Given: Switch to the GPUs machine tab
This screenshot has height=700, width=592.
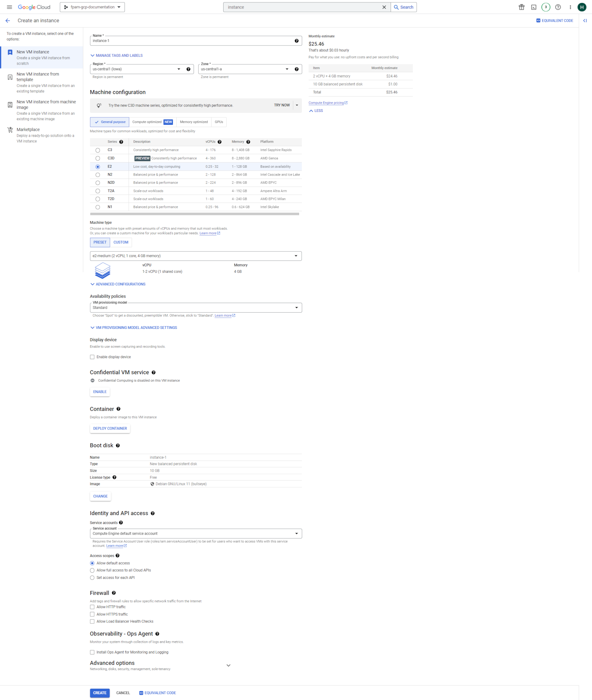Looking at the screenshot, I should 218,122.
